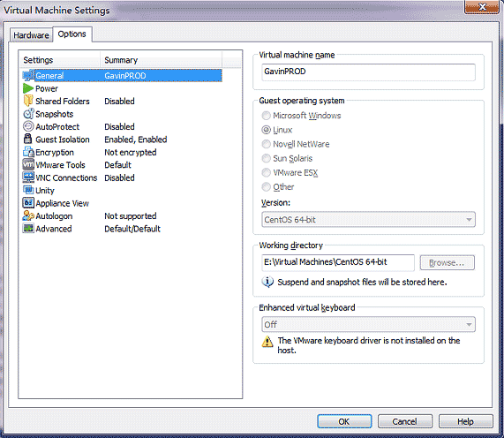Select Linux guest OS radio button
Viewport: 504px width, 438px height.
267,130
